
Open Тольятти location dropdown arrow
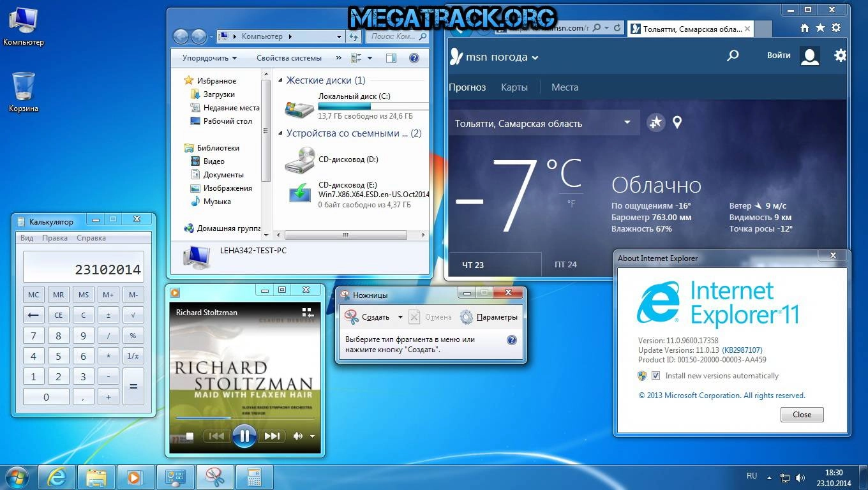click(627, 122)
